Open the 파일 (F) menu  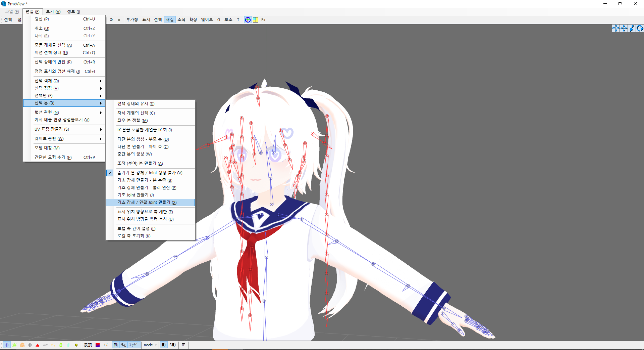12,12
